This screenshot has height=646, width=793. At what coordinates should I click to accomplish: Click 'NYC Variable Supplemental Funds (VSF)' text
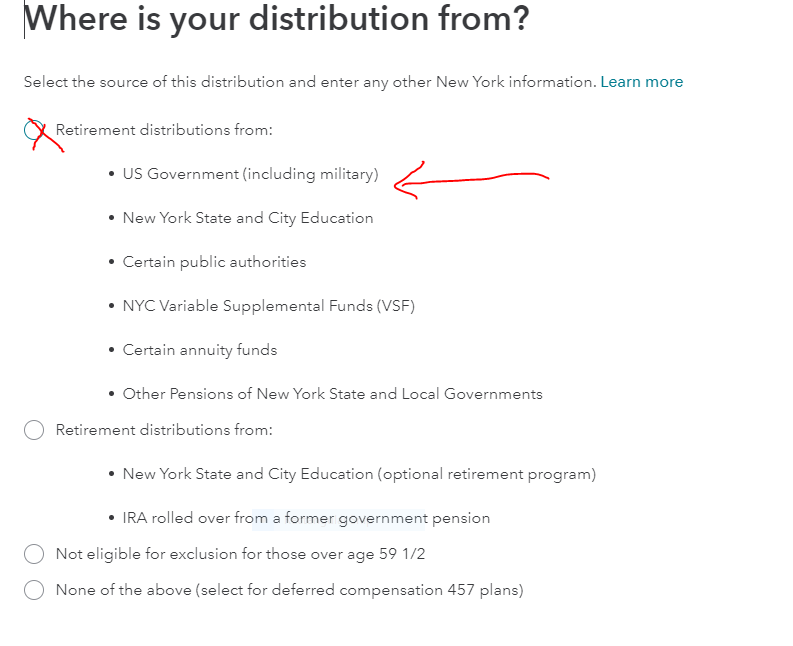click(x=268, y=306)
